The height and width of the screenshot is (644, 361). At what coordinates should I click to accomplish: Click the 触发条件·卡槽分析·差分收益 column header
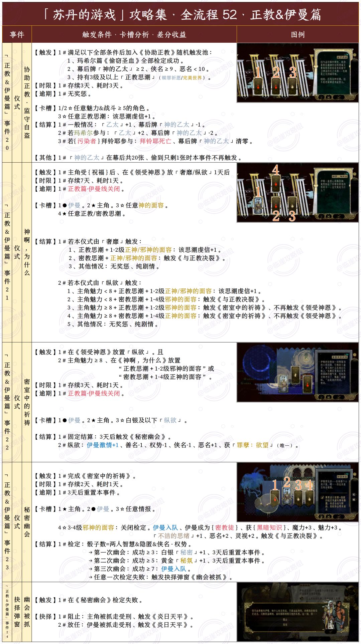click(134, 34)
